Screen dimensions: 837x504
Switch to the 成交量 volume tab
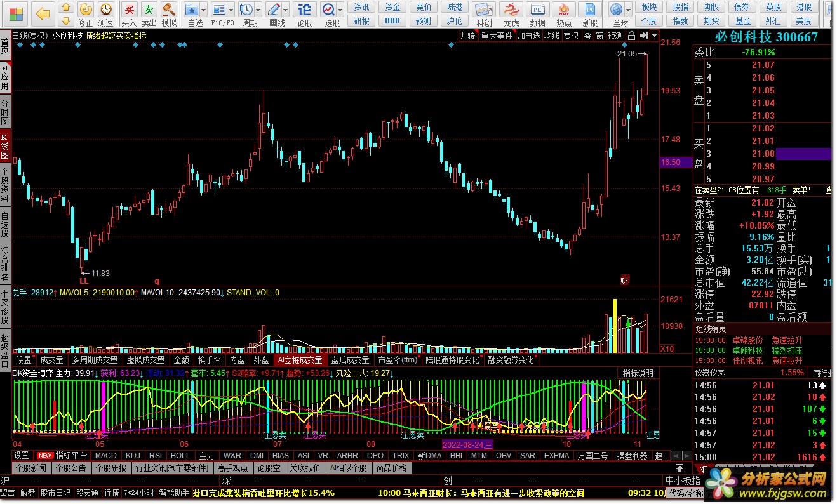pos(51,360)
